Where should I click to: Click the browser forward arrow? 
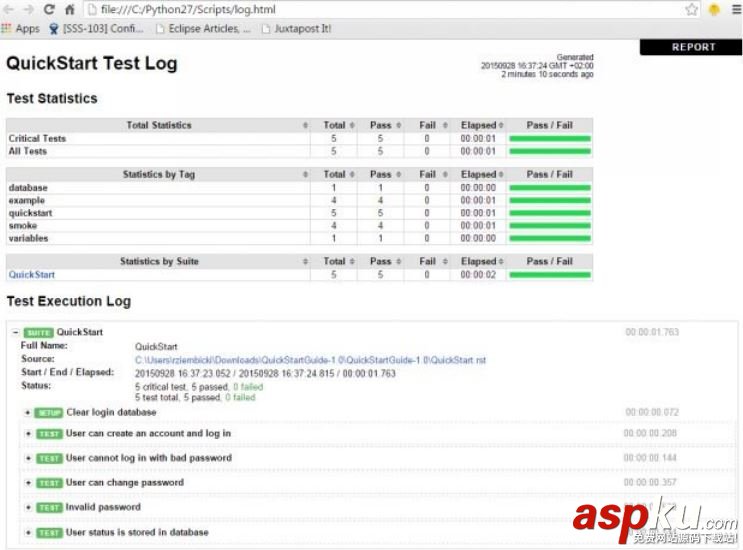pos(28,9)
